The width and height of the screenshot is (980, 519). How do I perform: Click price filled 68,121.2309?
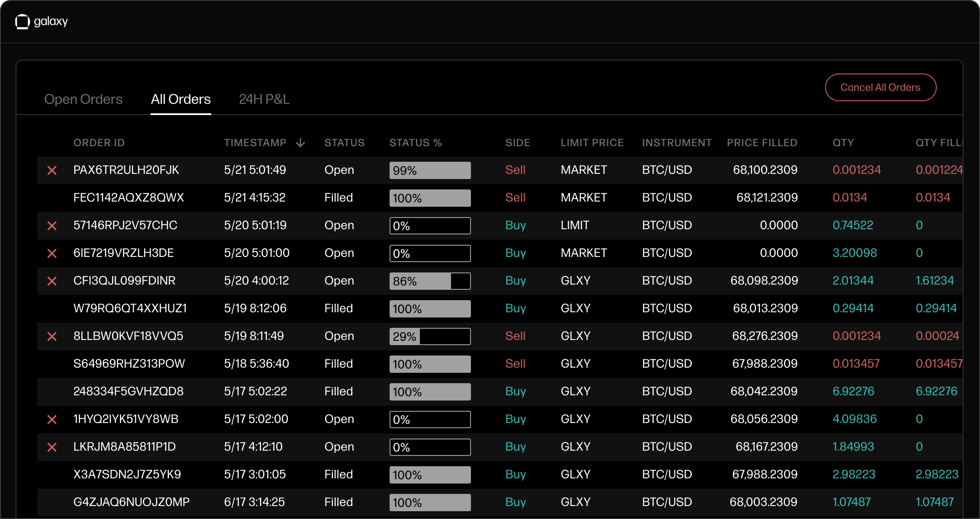[x=767, y=198]
